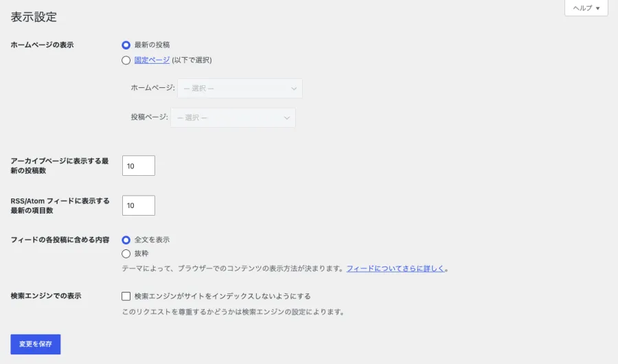Click the このリクエストを尊重するかどうか description text

[x=233, y=312]
